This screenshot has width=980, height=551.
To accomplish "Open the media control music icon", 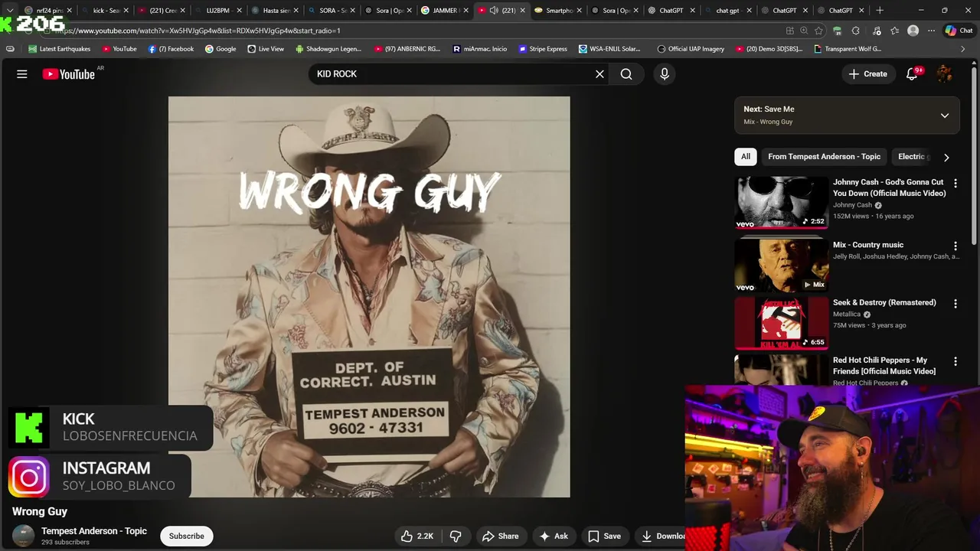I will coord(875,31).
